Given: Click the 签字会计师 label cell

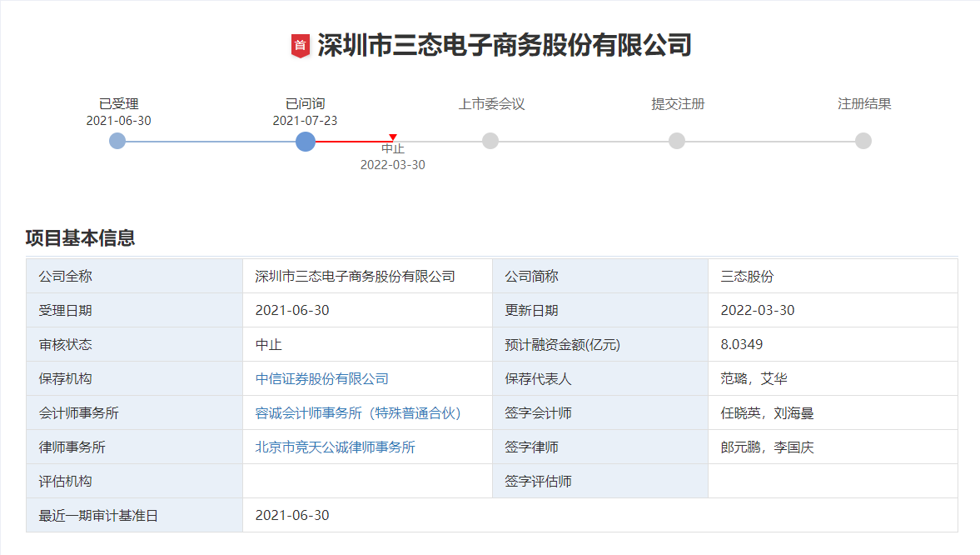Looking at the screenshot, I should coord(600,413).
